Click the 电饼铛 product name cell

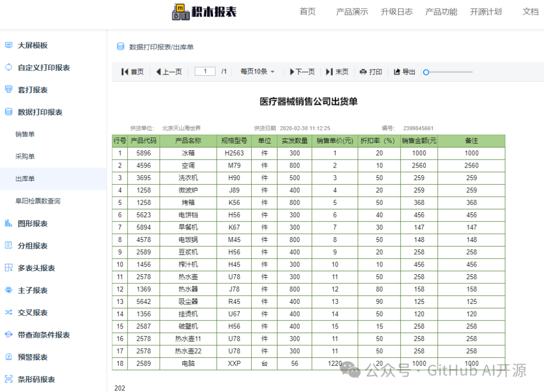[188, 215]
